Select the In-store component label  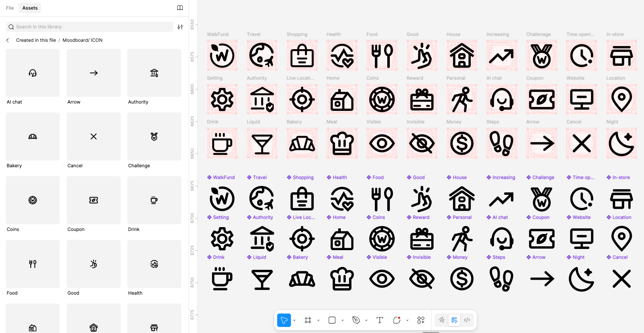(618, 178)
